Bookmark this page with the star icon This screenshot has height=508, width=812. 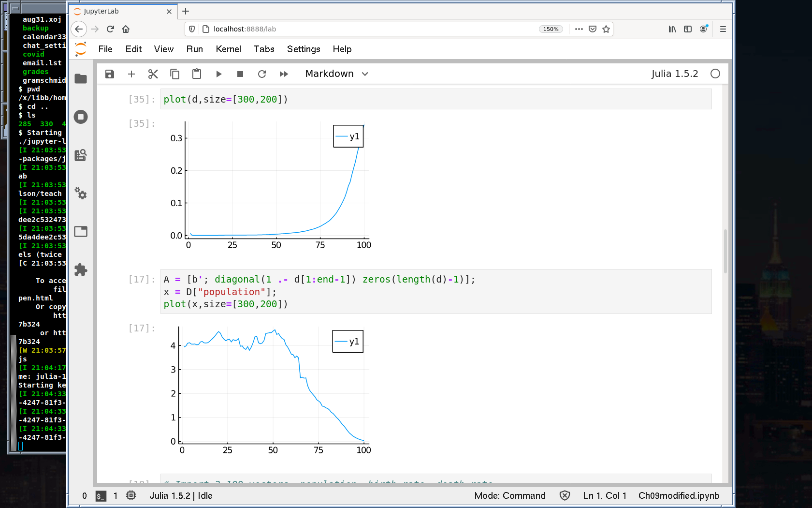(x=606, y=29)
